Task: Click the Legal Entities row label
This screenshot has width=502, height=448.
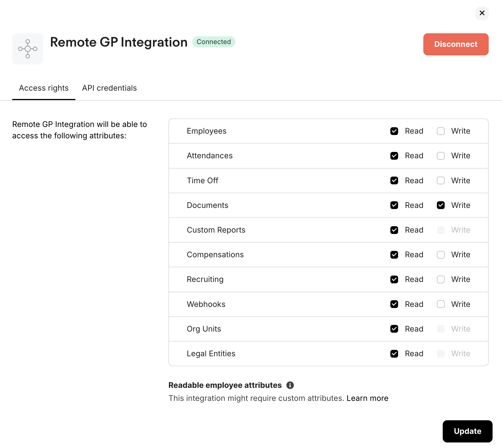Action: point(211,353)
